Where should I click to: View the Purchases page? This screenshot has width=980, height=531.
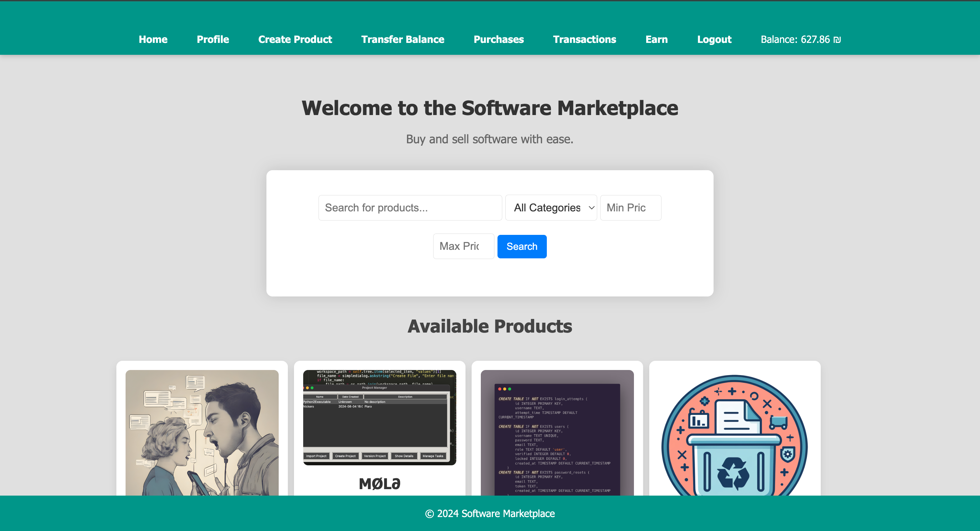[x=499, y=39]
